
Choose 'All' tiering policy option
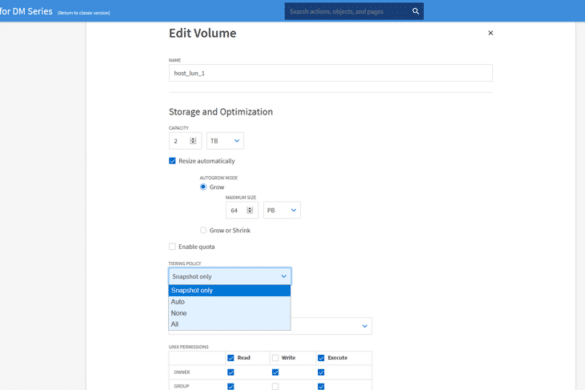229,324
